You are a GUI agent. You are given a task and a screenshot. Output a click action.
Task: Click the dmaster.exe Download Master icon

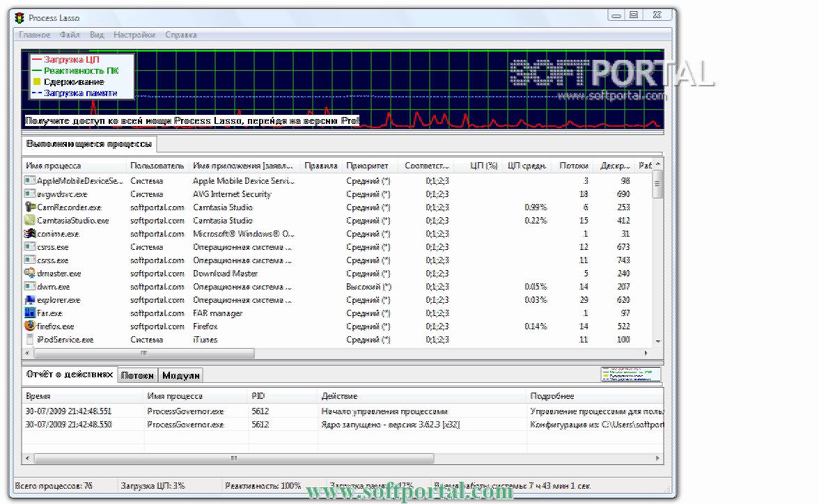(x=30, y=273)
